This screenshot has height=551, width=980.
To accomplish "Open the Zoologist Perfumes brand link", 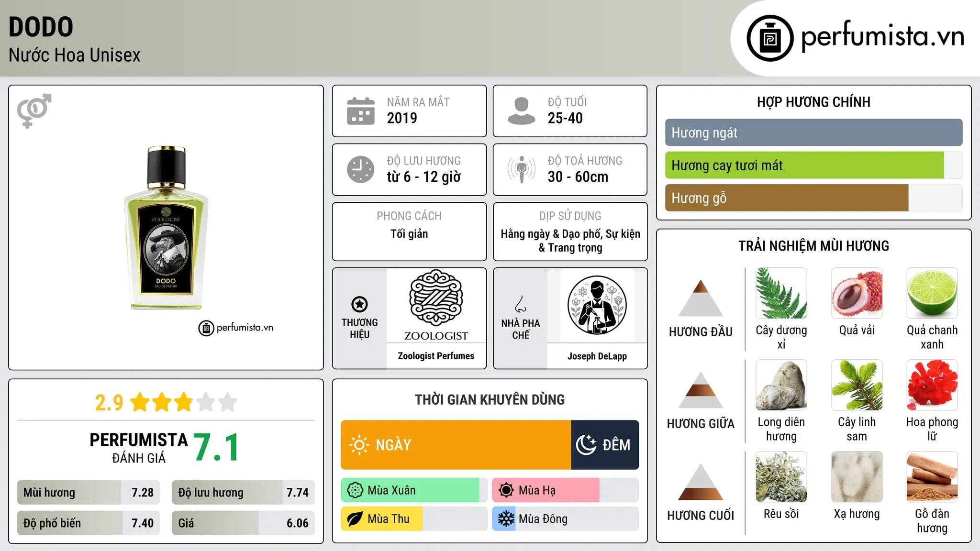I will 436,356.
